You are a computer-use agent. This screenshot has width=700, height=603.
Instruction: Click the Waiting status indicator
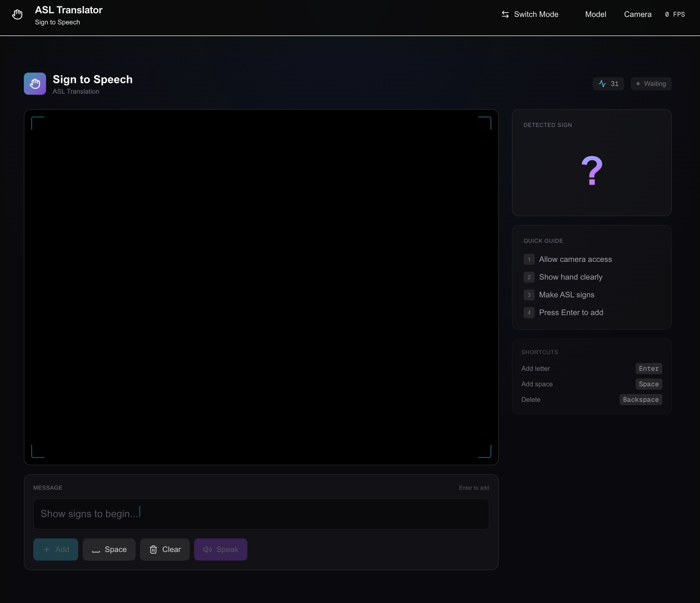tap(651, 84)
